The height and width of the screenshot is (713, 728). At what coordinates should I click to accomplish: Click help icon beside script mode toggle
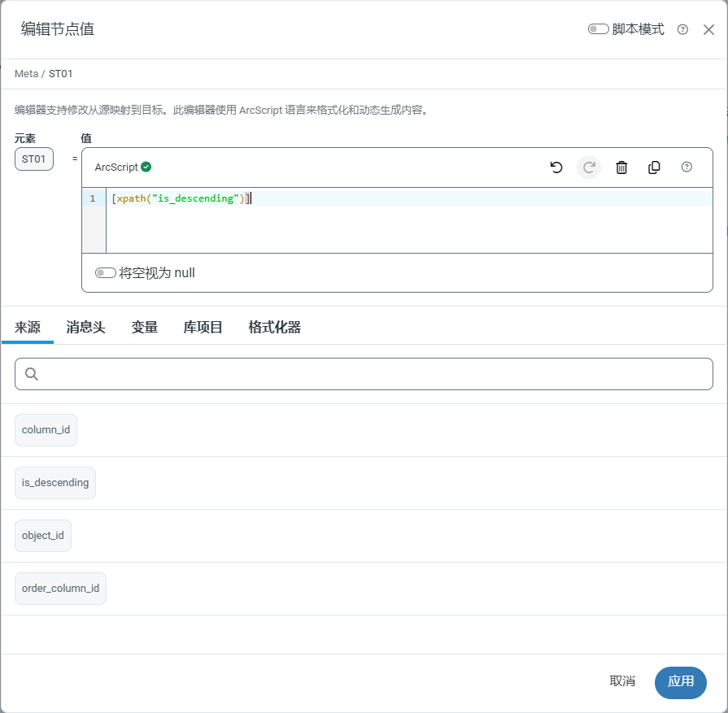point(682,29)
